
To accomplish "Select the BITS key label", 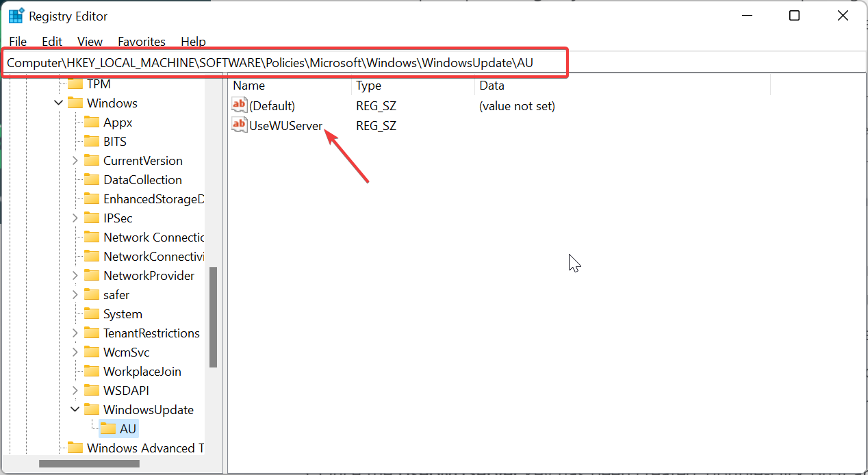I will (115, 142).
